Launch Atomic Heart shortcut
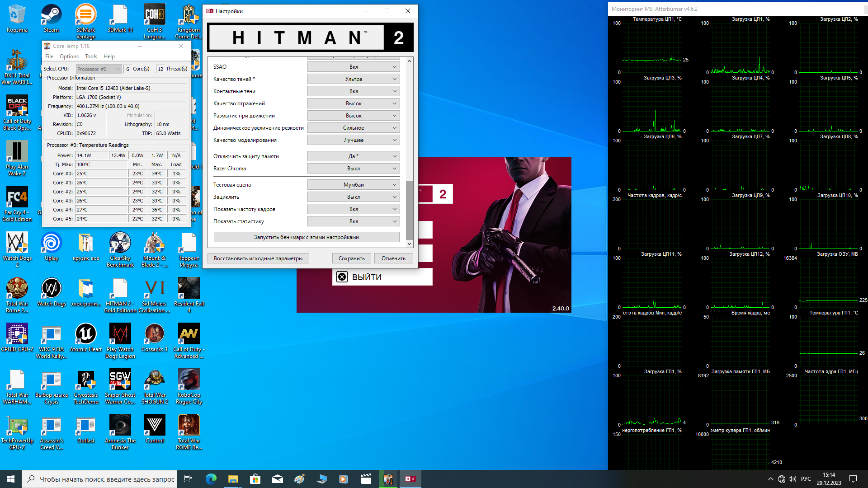Screen dimensions: 868x488 (85, 338)
